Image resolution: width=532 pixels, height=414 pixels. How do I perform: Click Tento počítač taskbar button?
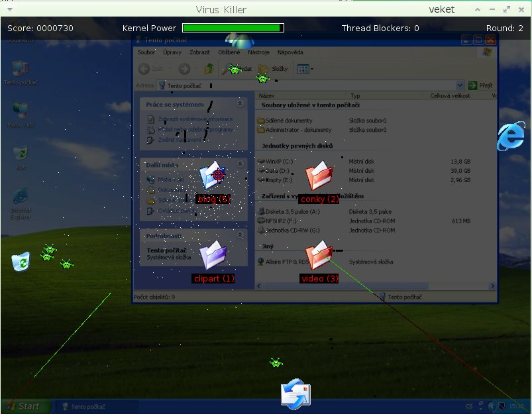[95, 407]
